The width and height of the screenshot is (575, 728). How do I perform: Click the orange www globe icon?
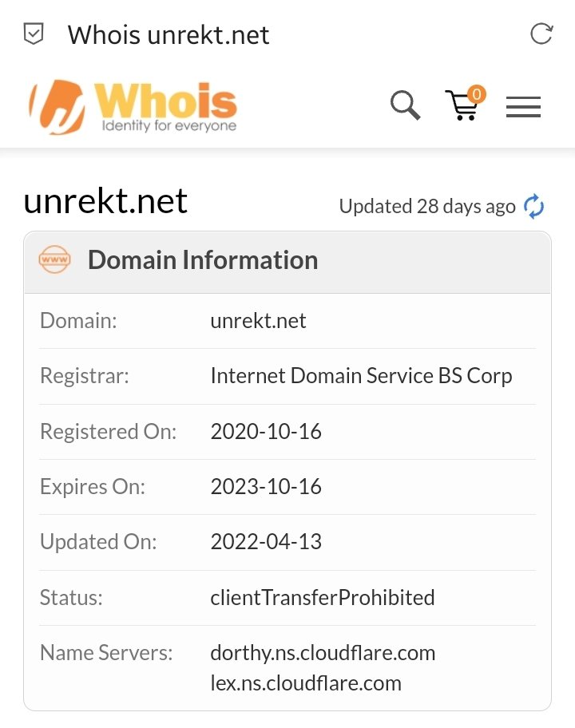pyautogui.click(x=55, y=259)
